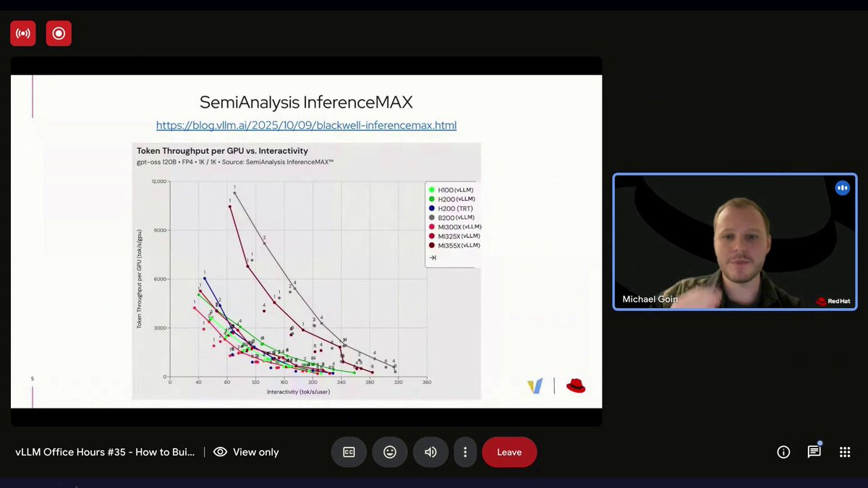Click the MI300X (vLLM) legend entry
The width and height of the screenshot is (868, 488).
pos(455,227)
